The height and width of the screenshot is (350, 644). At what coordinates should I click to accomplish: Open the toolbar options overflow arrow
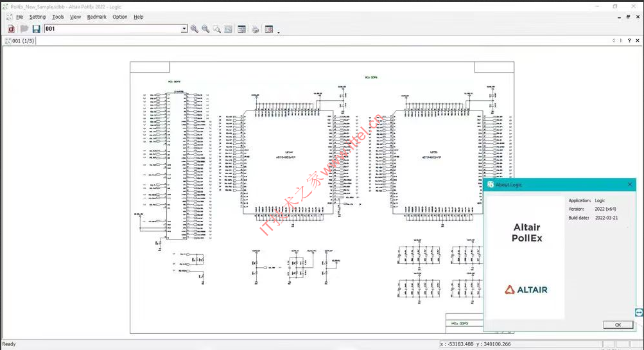279,32
